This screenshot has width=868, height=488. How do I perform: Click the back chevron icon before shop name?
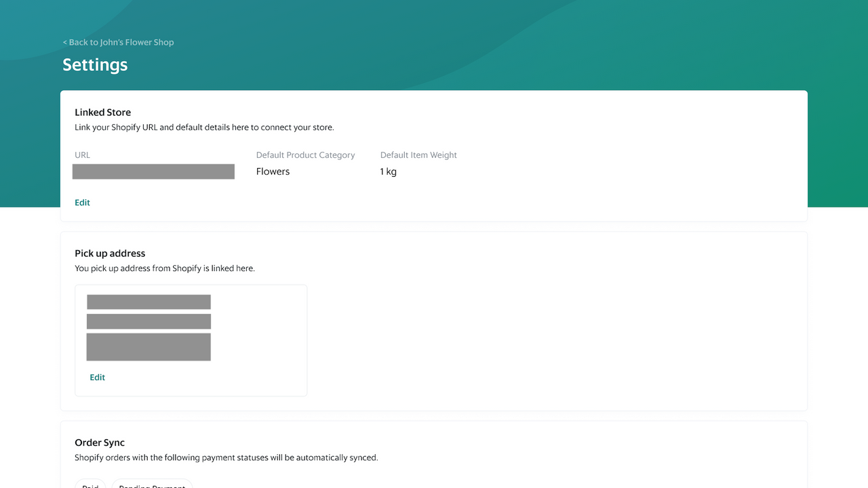(x=64, y=42)
